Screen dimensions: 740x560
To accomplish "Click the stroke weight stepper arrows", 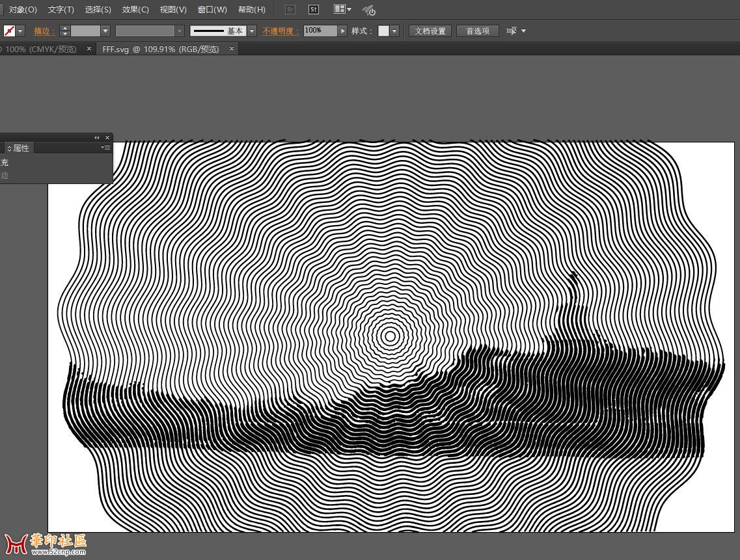I will coord(64,31).
